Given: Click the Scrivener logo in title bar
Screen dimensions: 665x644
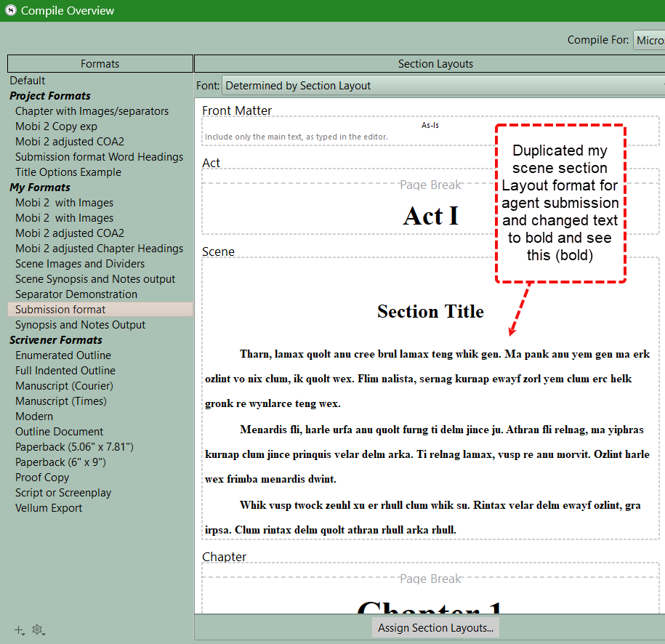Looking at the screenshot, I should (x=10, y=11).
